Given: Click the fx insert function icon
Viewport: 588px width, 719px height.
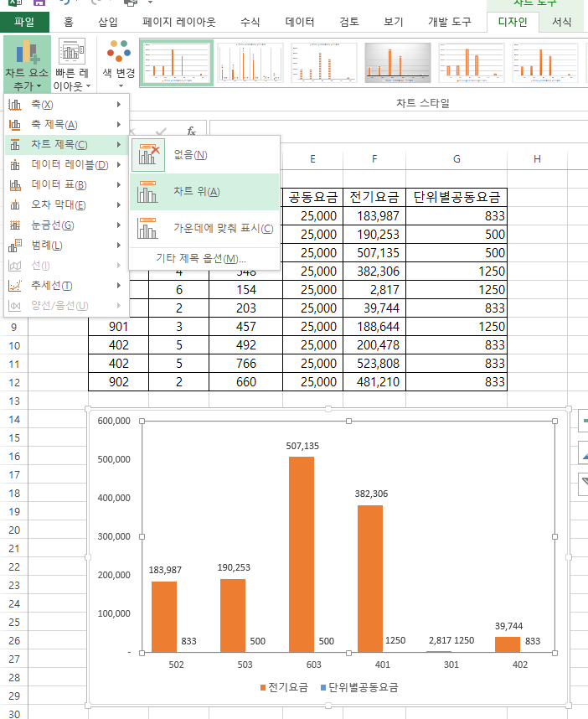Looking at the screenshot, I should coord(191,131).
